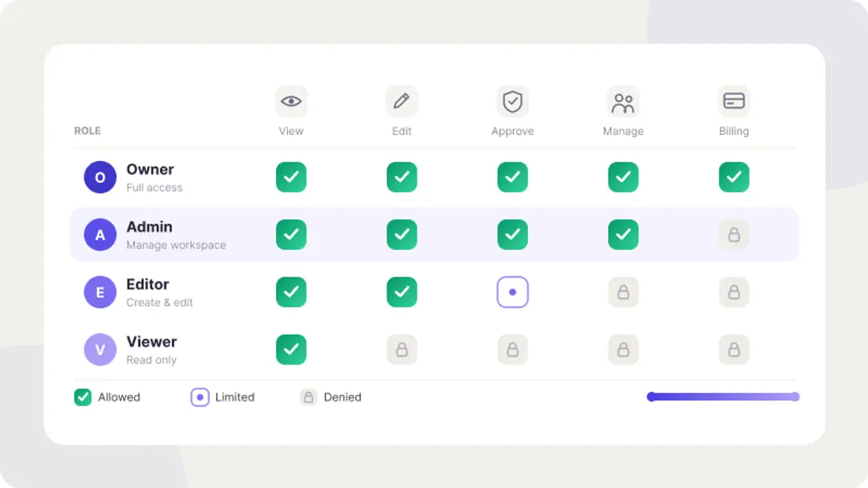Click the Edit column label
The image size is (868, 488).
coord(402,131)
